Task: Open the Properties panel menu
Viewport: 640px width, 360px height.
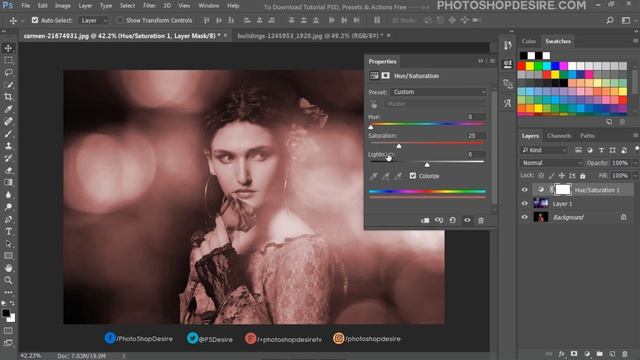Action: pyautogui.click(x=492, y=61)
